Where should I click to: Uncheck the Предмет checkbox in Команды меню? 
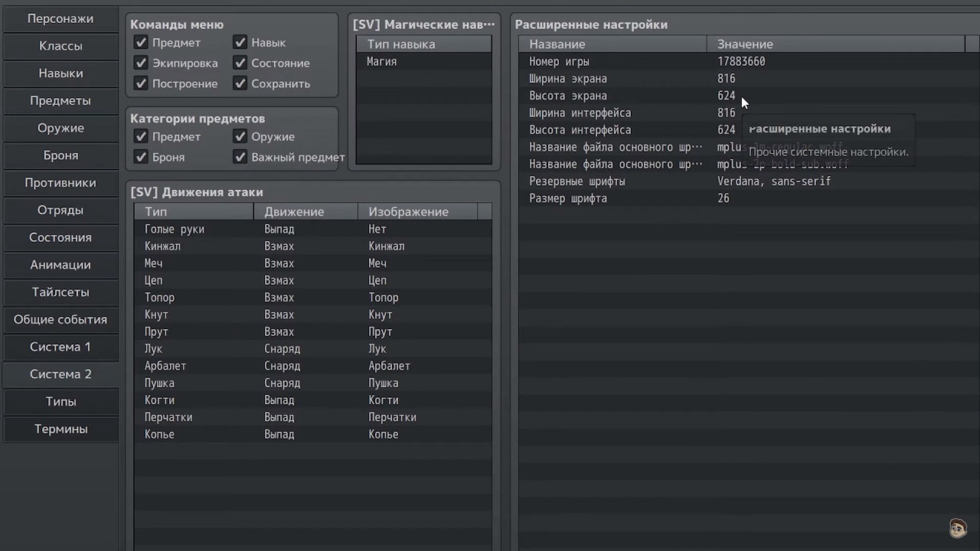click(x=141, y=43)
